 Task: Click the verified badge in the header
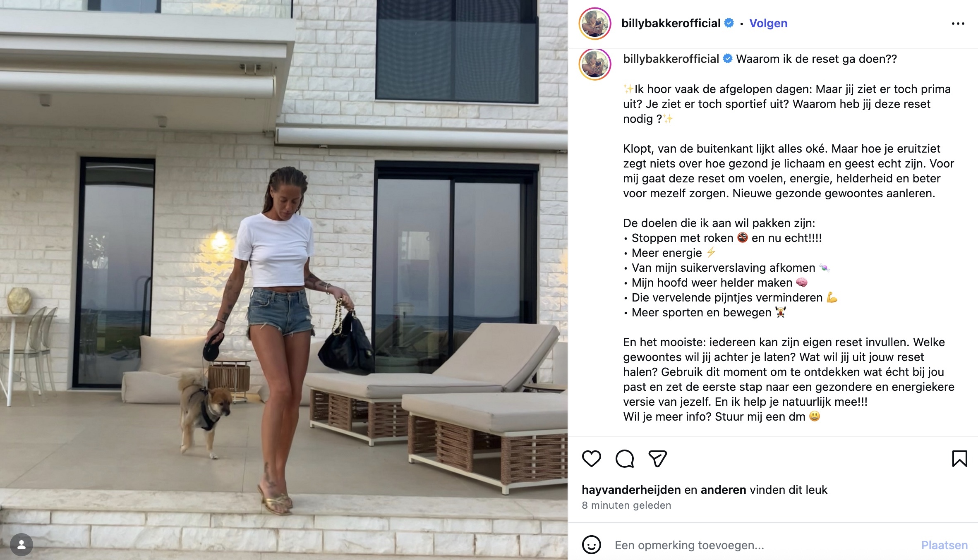coord(729,23)
